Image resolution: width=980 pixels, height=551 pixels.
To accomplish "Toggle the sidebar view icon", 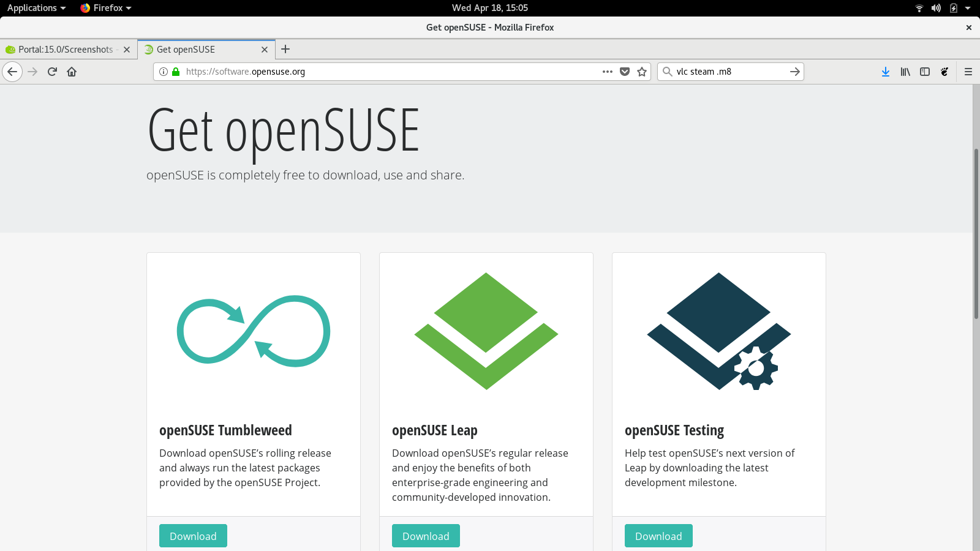I will [925, 72].
